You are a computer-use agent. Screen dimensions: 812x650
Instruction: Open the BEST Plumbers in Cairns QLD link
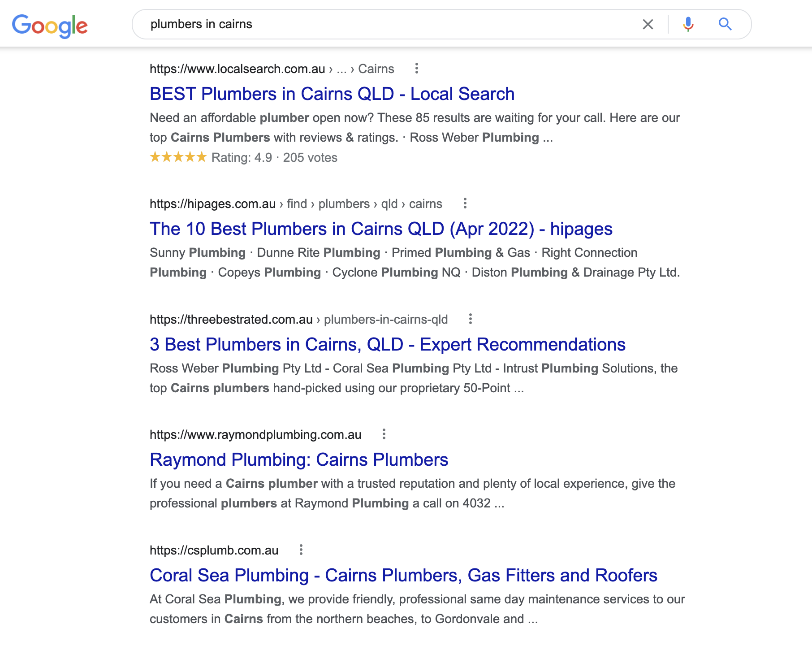[x=332, y=94]
